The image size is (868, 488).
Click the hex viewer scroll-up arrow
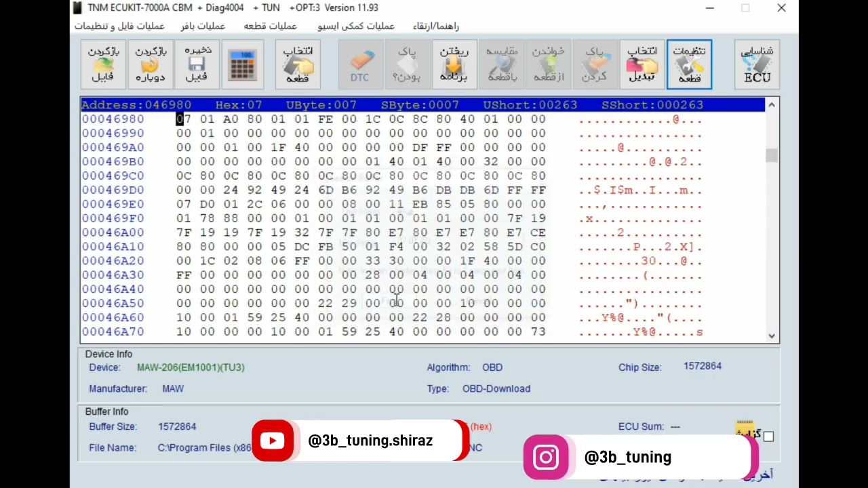(x=772, y=105)
